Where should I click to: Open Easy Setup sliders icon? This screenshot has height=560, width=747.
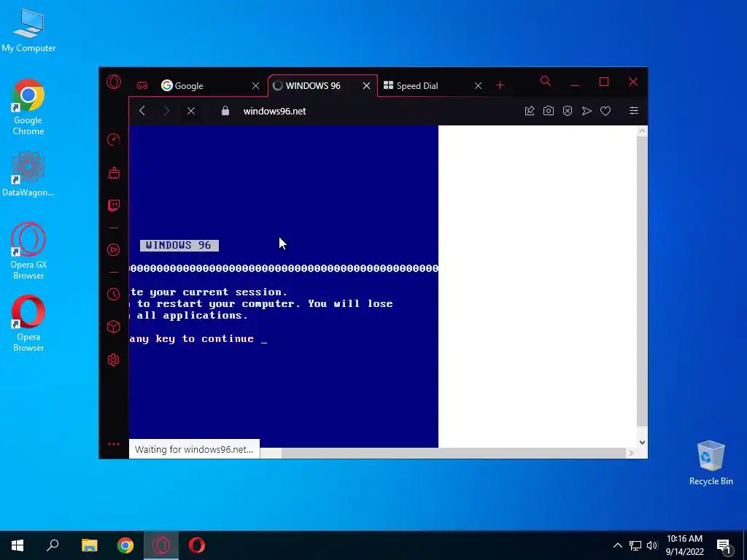point(634,111)
